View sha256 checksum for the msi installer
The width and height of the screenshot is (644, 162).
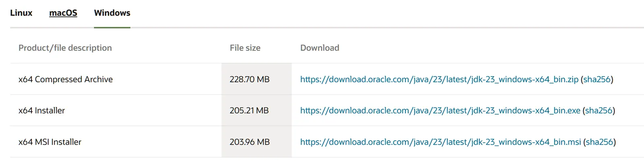[599, 142]
